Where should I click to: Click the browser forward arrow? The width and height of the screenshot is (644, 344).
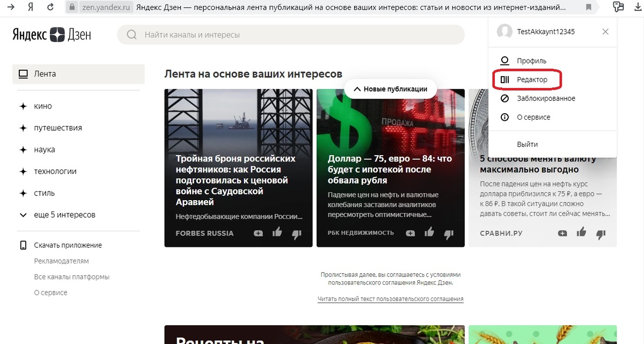(10, 7)
